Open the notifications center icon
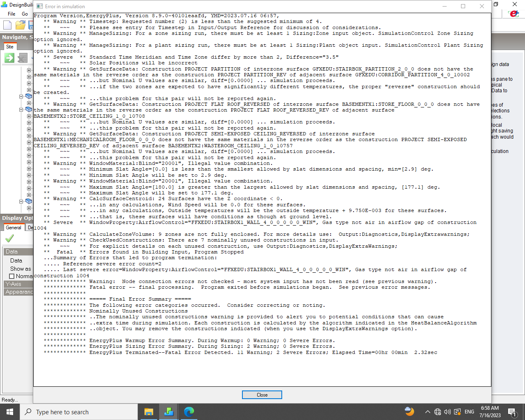 (x=512, y=412)
